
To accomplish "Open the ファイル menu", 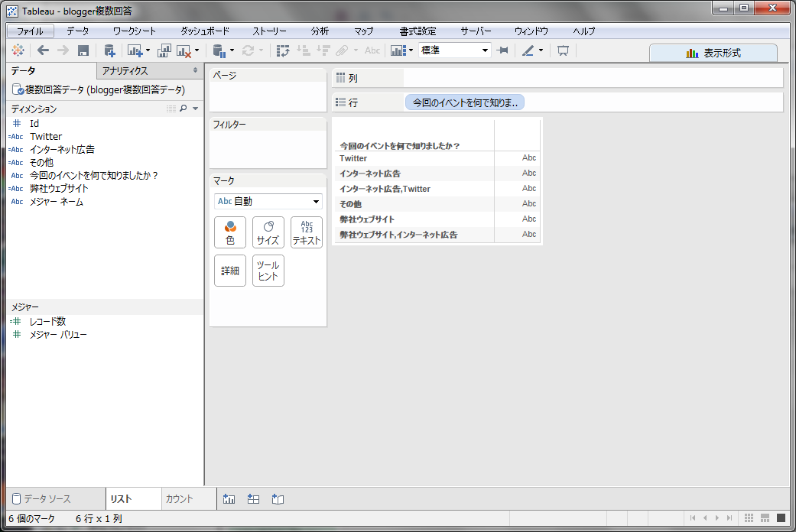I will pos(30,31).
